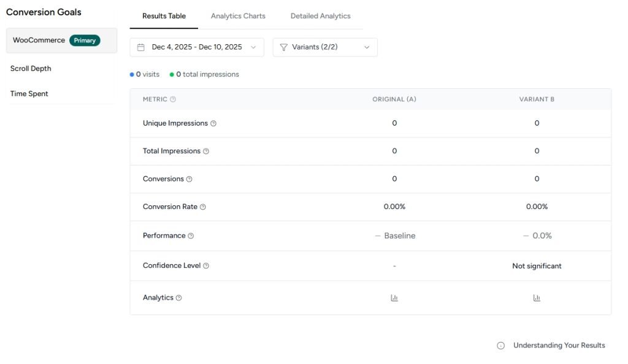The height and width of the screenshot is (364, 628).
Task: Click the Conversions info icon
Action: (x=190, y=179)
